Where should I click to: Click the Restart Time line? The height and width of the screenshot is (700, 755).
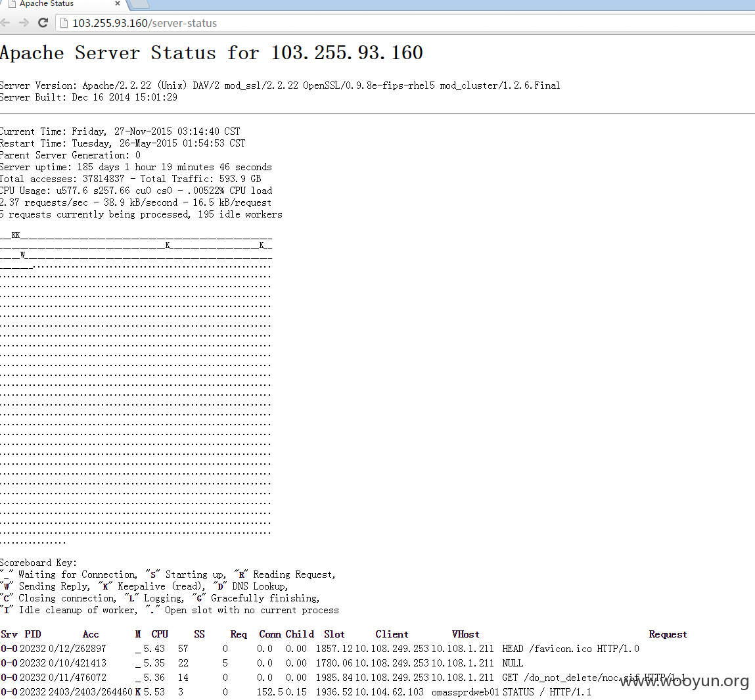pyautogui.click(x=122, y=143)
